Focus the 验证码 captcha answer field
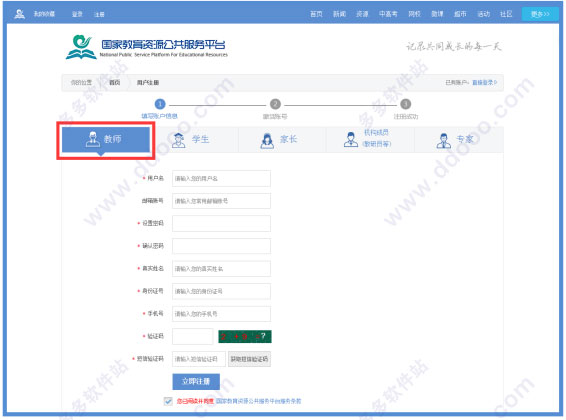 193,336
